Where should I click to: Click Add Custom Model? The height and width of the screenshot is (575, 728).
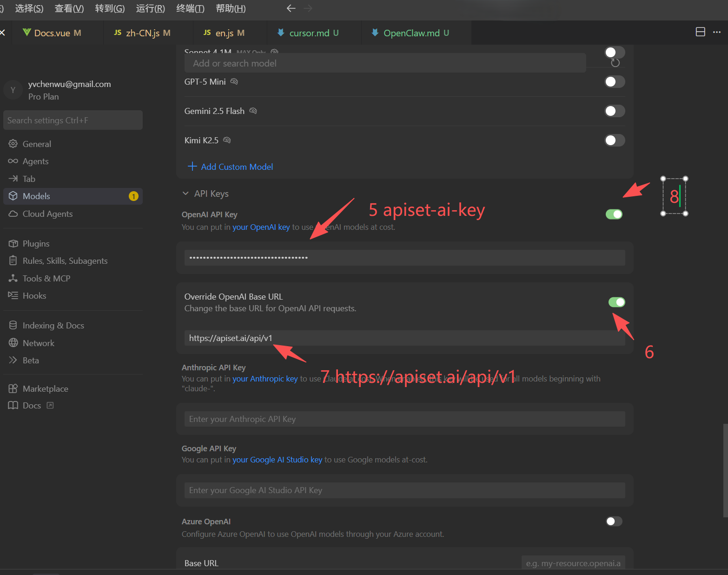click(x=237, y=167)
